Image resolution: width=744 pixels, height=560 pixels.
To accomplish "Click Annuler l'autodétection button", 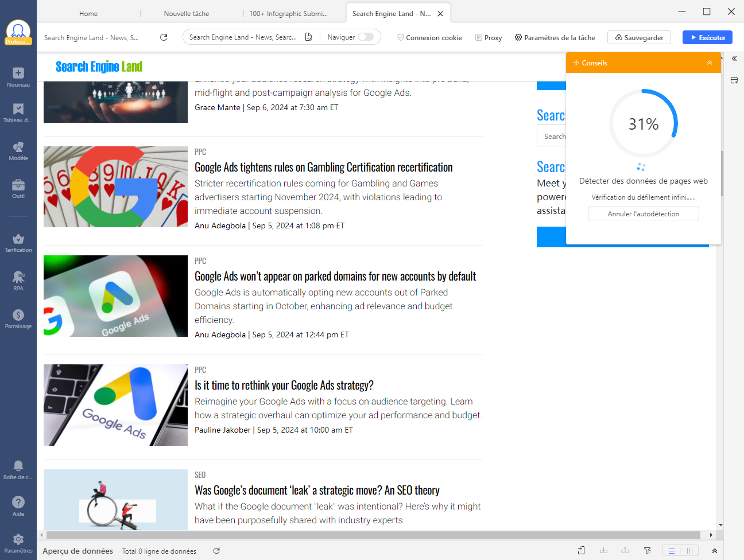I will click(644, 213).
